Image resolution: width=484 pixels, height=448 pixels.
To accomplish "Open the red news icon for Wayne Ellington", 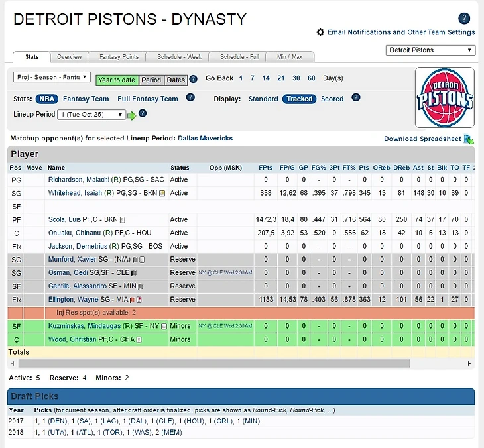I will click(139, 299).
